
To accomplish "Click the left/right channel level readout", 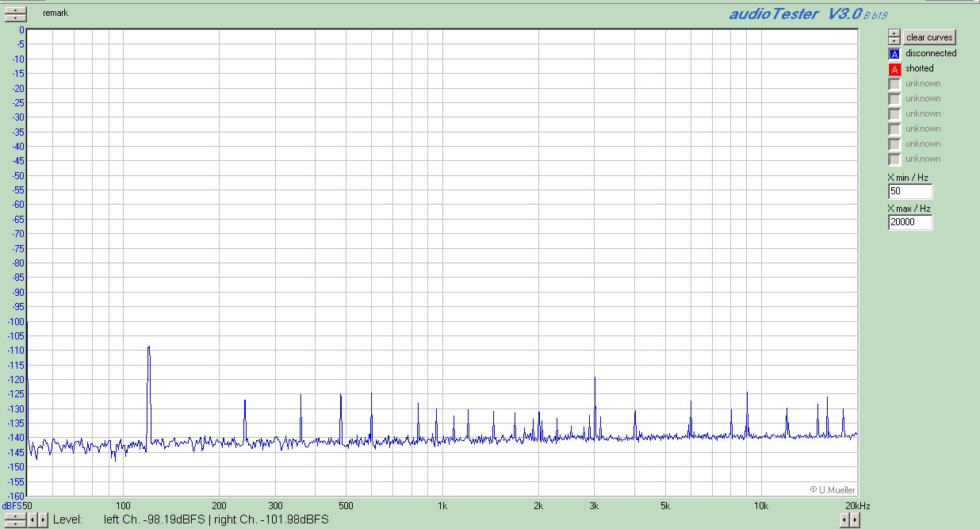I will pyautogui.click(x=216, y=519).
